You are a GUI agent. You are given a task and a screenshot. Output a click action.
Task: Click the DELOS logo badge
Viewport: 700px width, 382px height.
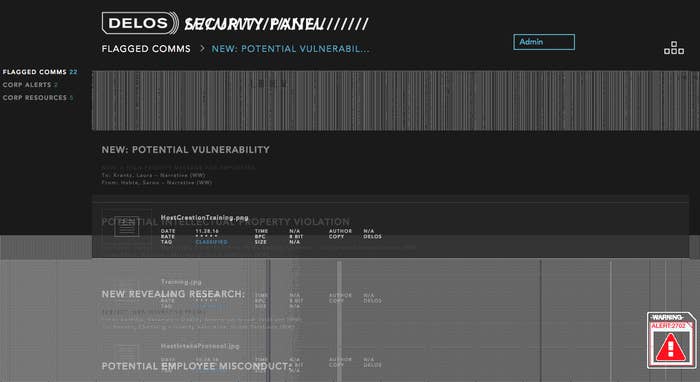click(x=140, y=23)
